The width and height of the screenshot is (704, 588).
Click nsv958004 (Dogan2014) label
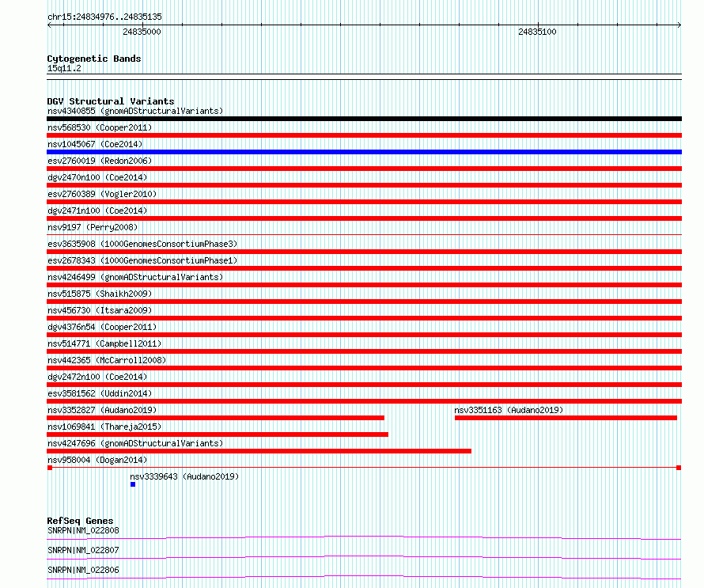[97, 460]
